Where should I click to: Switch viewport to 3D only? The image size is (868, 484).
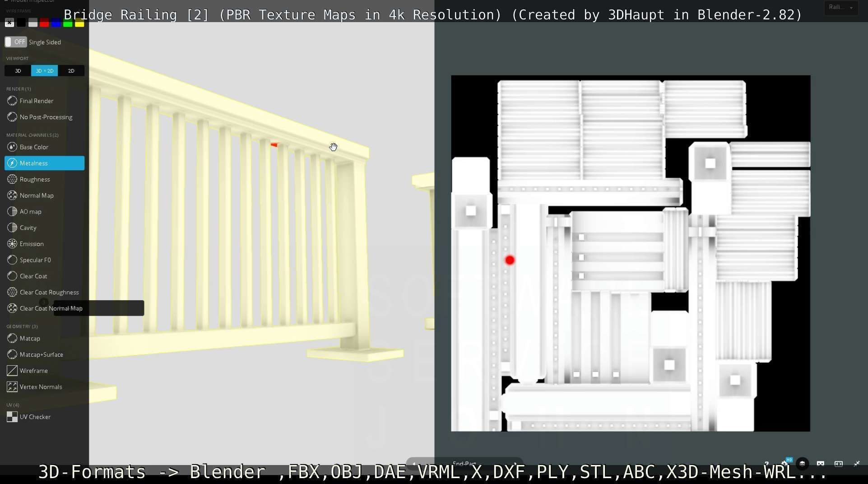pos(18,71)
